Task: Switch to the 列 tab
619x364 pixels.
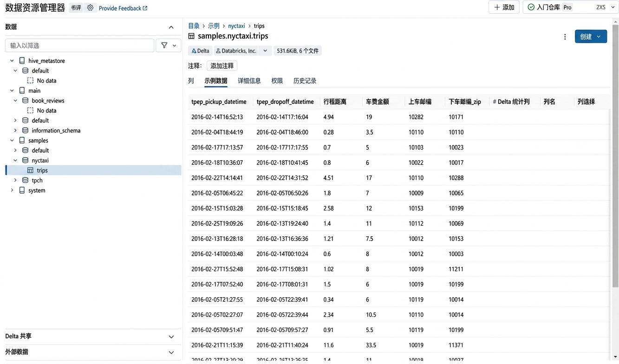Action: [x=191, y=81]
